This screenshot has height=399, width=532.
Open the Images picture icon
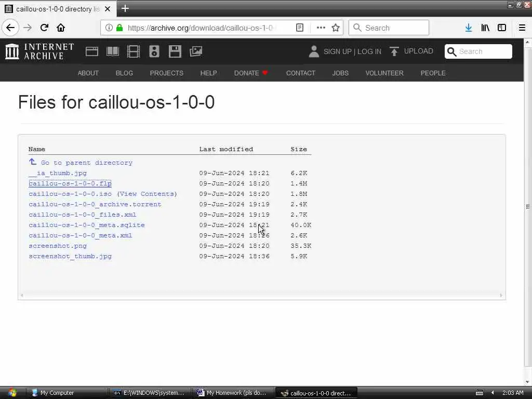coord(196,51)
